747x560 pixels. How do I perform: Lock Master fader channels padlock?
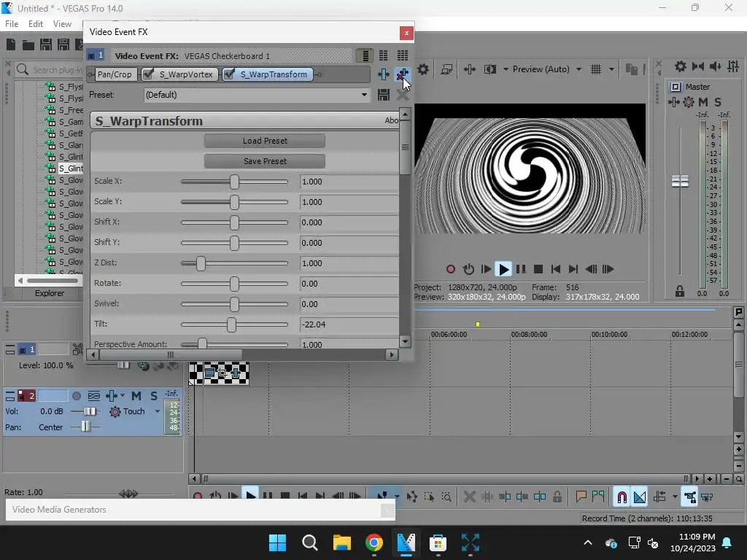680,291
